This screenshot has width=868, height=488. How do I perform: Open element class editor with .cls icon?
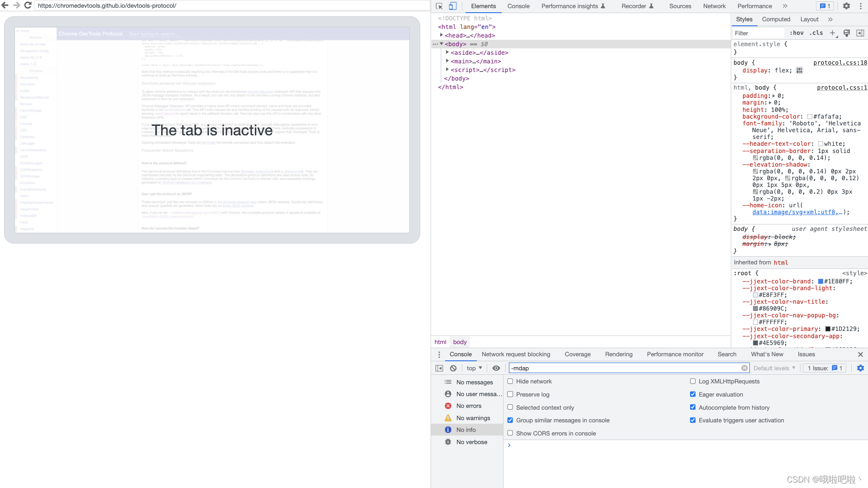point(816,33)
